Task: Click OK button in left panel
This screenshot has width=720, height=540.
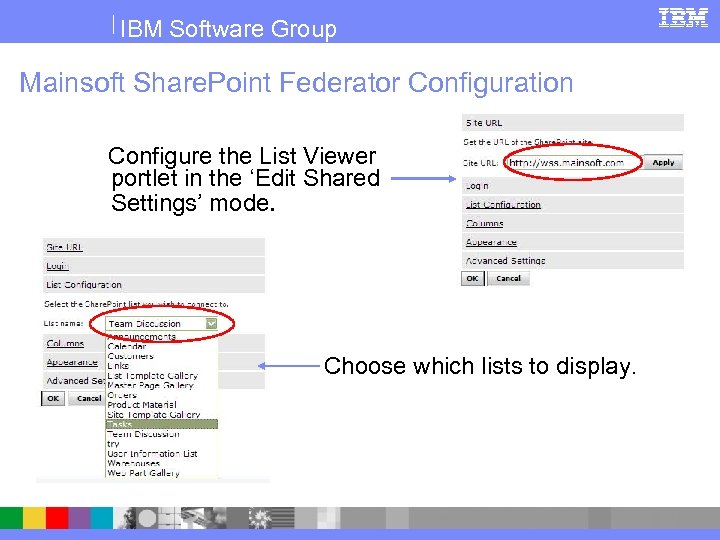Action: (x=53, y=398)
